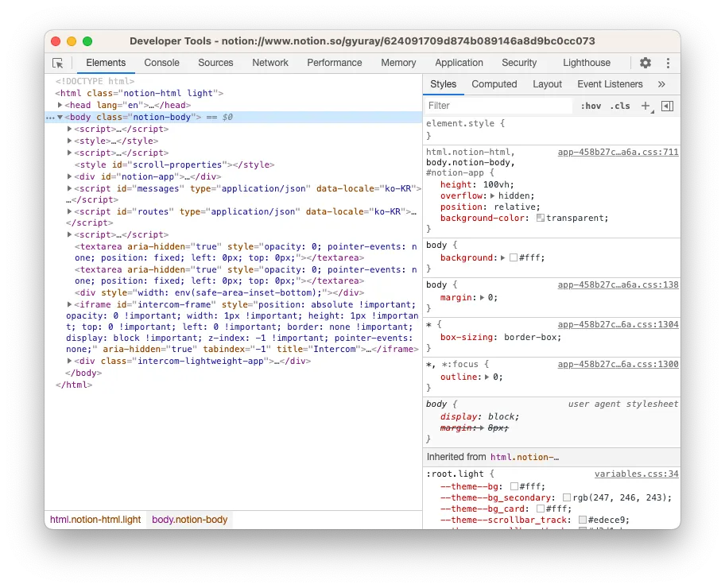
Task: Expand the intercom-frame iframe node
Action: pyautogui.click(x=69, y=304)
